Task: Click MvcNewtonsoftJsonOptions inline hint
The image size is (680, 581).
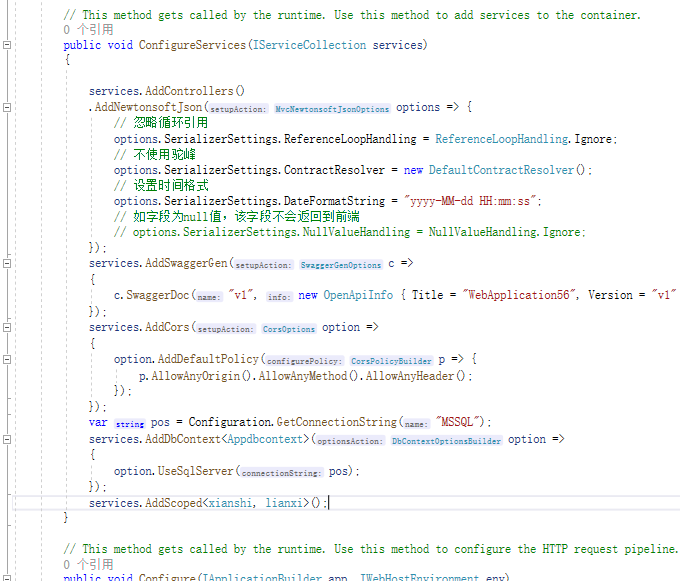Action: [332, 109]
